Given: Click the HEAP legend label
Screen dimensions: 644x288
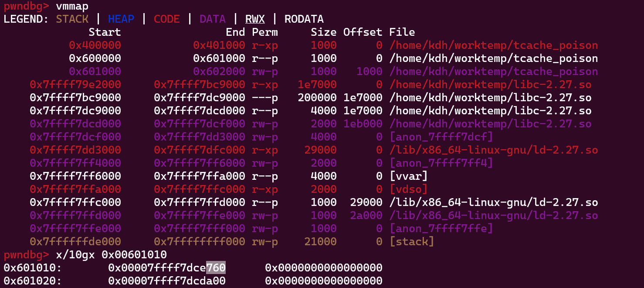Looking at the screenshot, I should [x=121, y=19].
